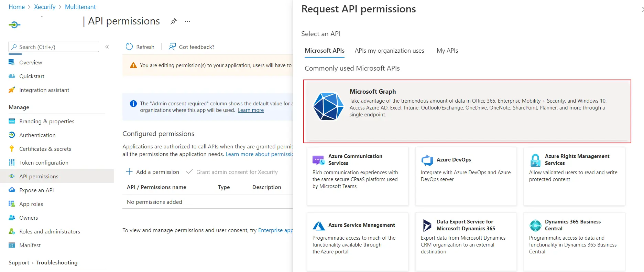Click the Azure Communication Services icon

319,160
